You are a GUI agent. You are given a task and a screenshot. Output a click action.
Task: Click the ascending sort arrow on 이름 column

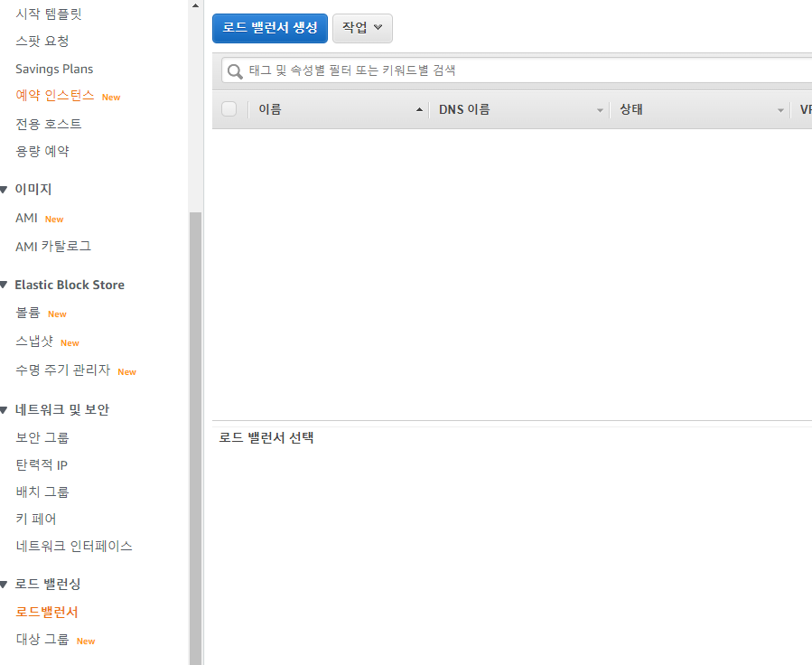tap(419, 110)
